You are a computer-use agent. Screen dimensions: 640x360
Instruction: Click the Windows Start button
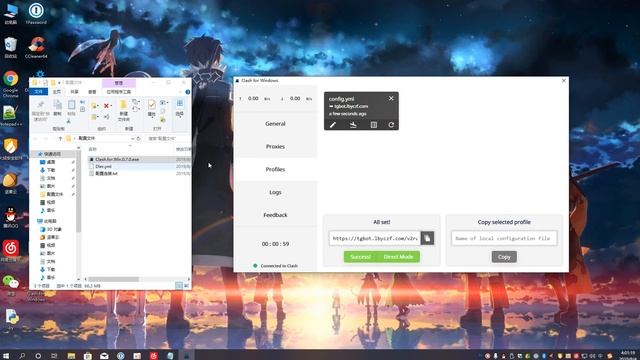(x=6, y=356)
